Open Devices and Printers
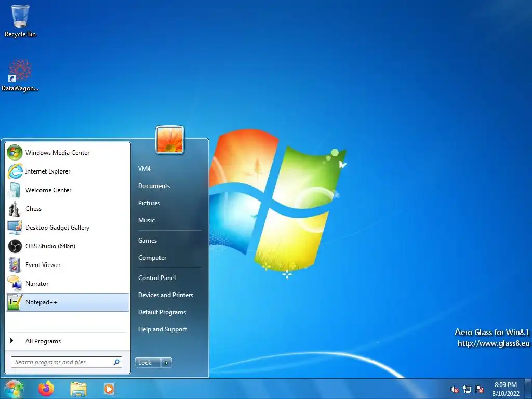532x399 pixels. pos(166,295)
